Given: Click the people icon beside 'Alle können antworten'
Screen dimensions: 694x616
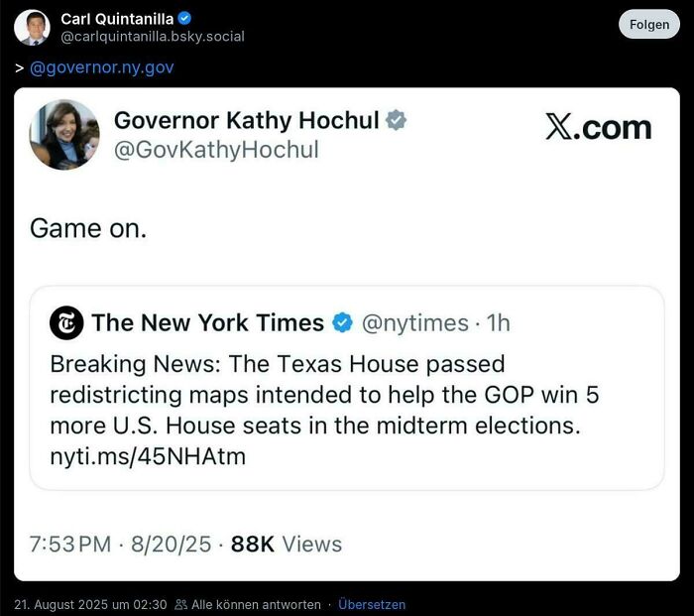Looking at the screenshot, I should coord(180,604).
